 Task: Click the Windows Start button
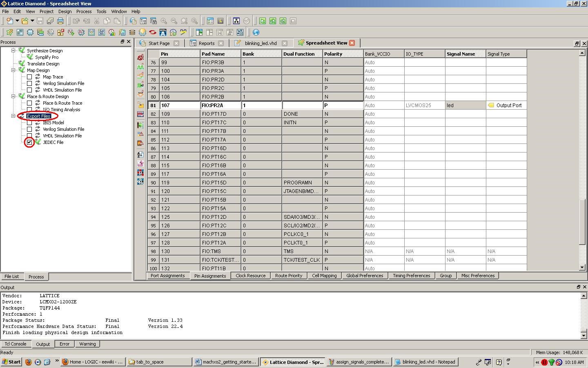click(11, 362)
